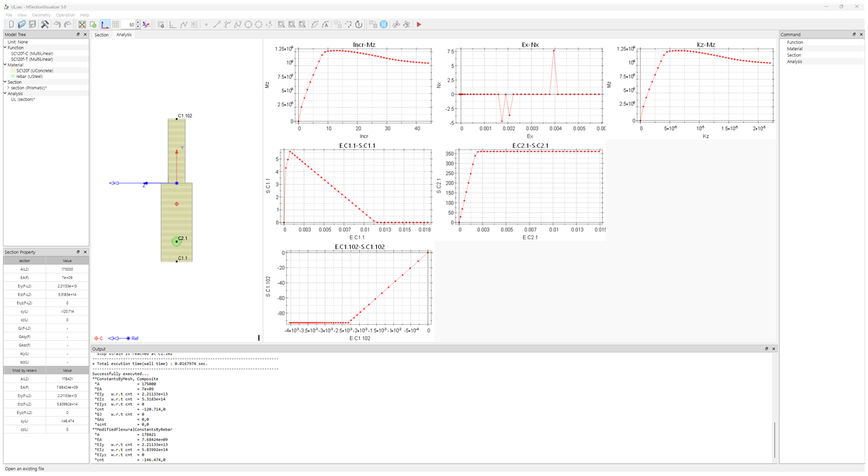Open the File menu
Viewport: 868px width, 476px height.
(9, 14)
